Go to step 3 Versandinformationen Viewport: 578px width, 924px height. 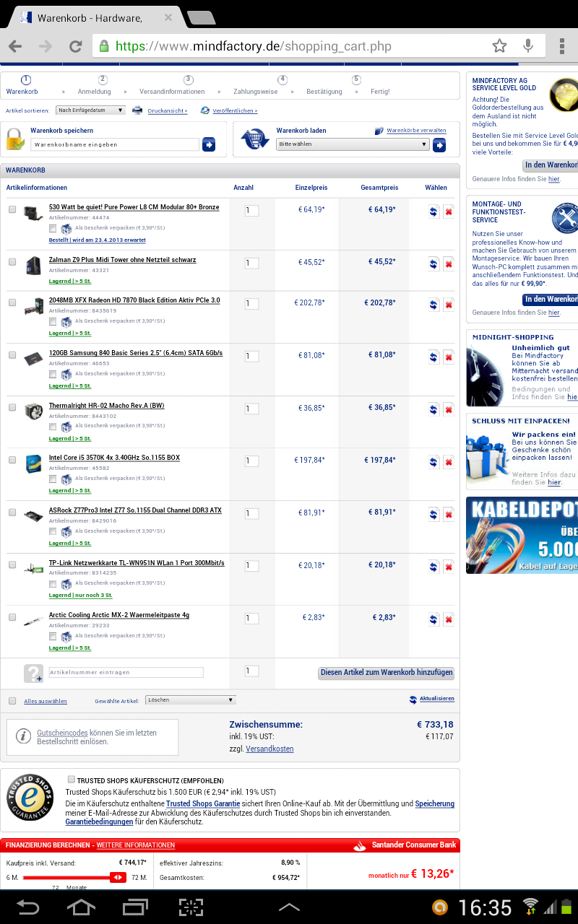172,85
